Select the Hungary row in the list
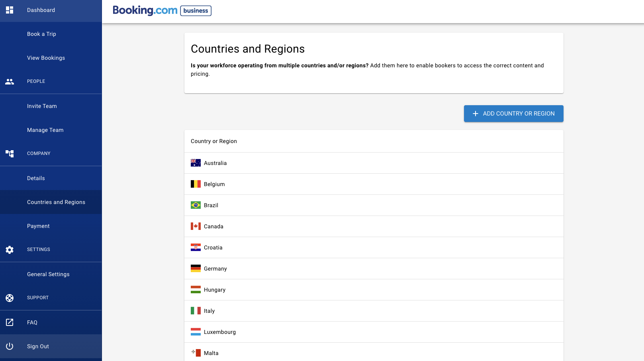The image size is (644, 361). (374, 290)
